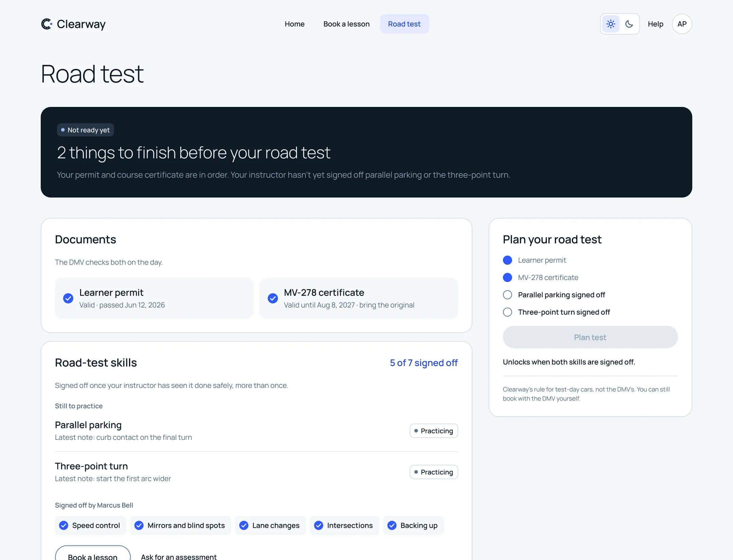Click the Not ready yet status pill
Viewport: 733px width, 560px height.
pos(86,130)
